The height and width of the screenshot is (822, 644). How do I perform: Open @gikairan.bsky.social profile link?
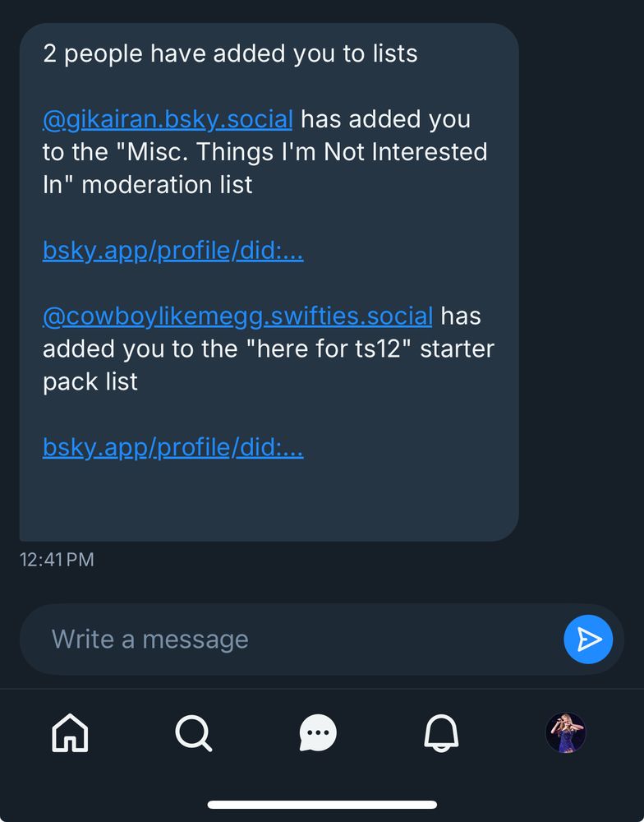coord(168,119)
